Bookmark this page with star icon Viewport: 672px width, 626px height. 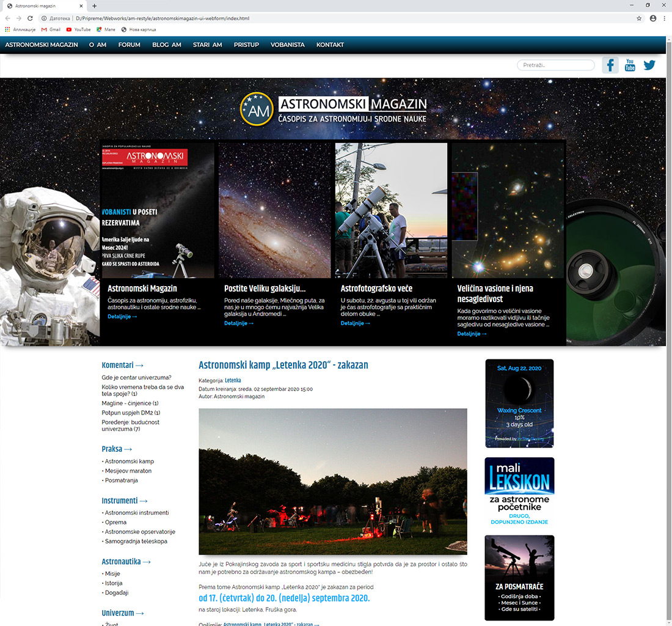639,18
